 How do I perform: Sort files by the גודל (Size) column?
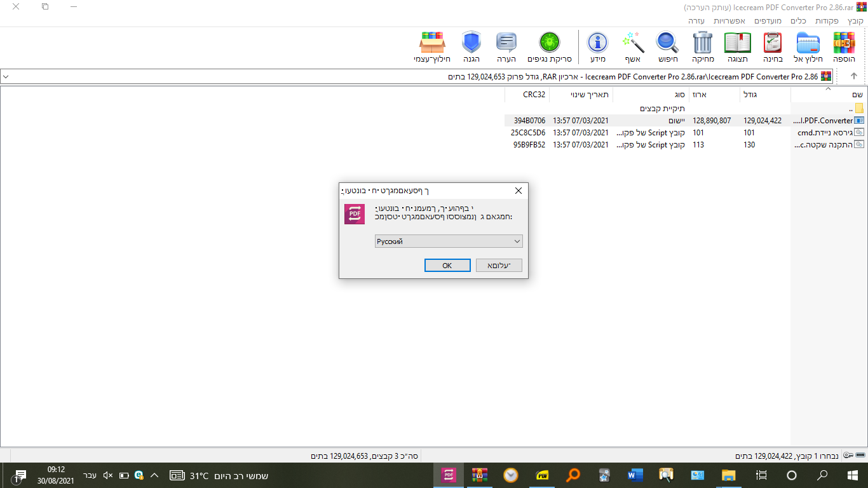pyautogui.click(x=765, y=95)
